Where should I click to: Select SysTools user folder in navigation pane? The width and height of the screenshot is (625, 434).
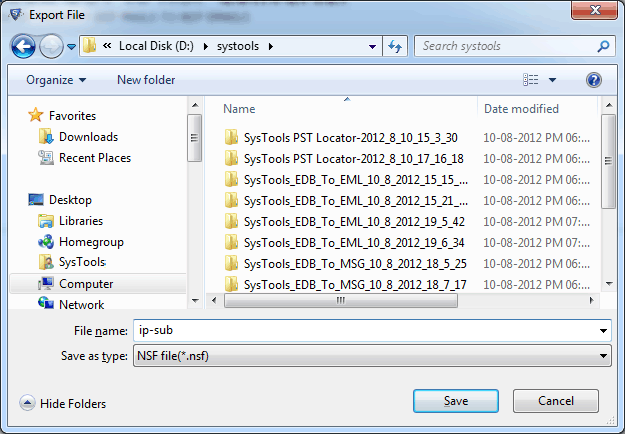coord(82,262)
